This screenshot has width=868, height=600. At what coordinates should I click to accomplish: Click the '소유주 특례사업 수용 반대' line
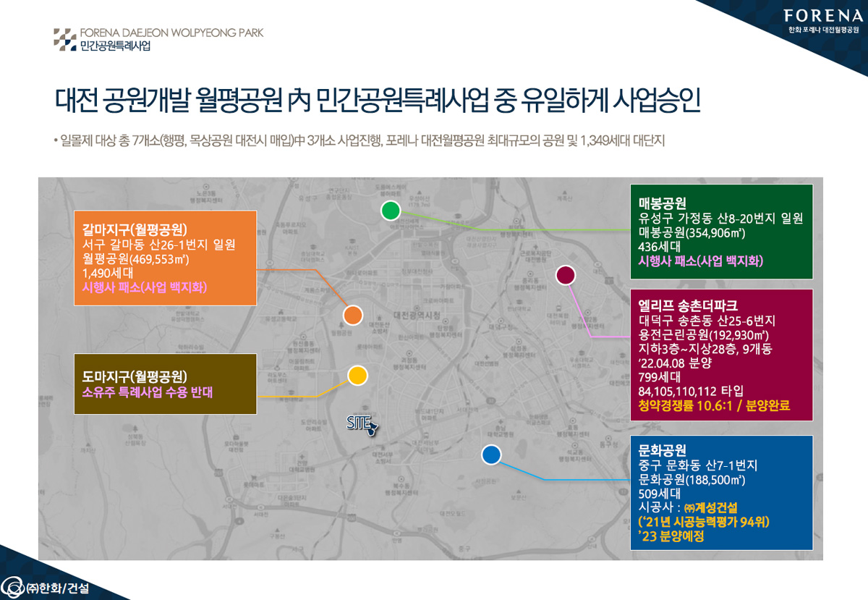[148, 392]
